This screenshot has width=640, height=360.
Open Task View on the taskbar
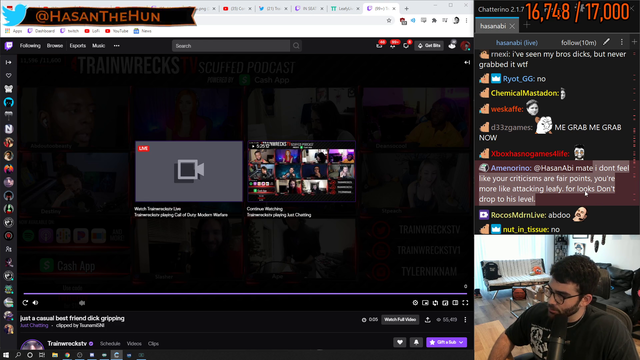point(42,355)
